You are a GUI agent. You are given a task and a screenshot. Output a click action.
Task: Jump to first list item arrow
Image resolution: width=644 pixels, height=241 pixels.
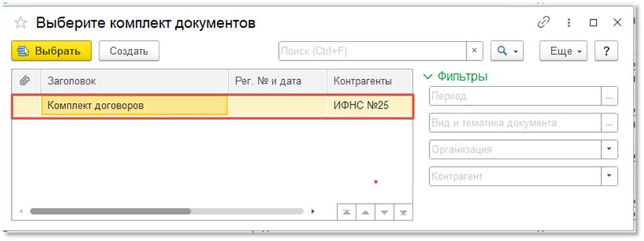click(x=346, y=213)
